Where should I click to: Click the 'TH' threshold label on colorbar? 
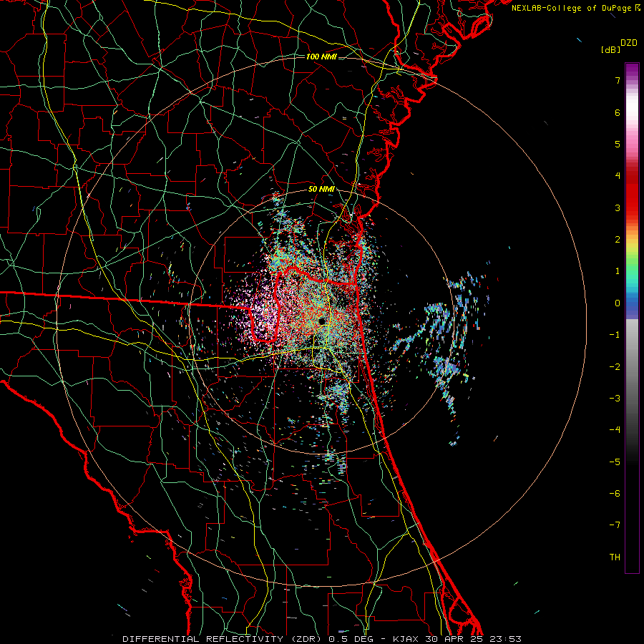[615, 557]
